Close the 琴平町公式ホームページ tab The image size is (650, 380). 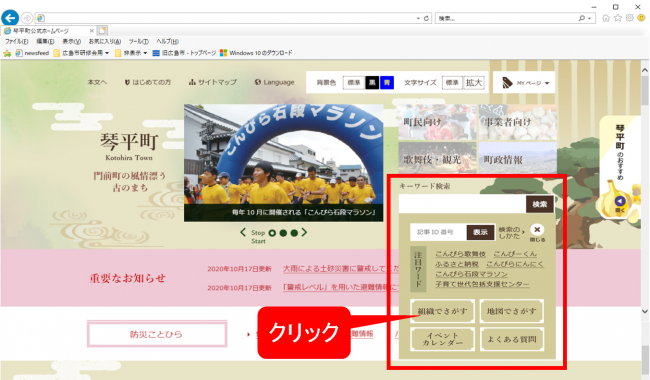pyautogui.click(x=92, y=31)
